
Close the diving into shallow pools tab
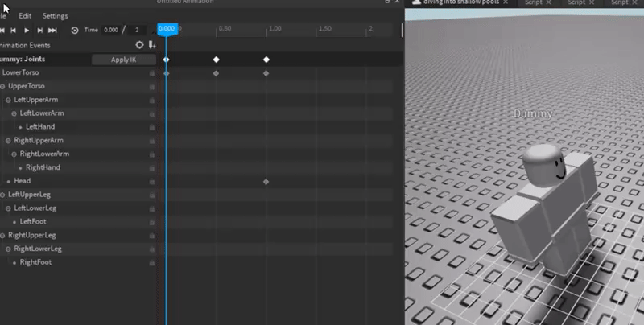506,2
